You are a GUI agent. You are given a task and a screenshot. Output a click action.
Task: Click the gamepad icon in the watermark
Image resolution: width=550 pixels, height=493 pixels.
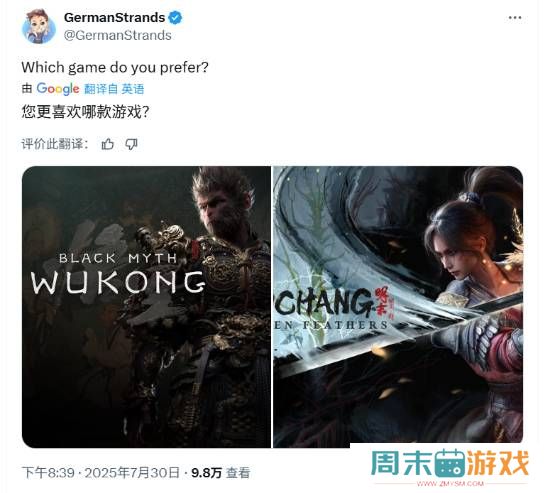pos(450,463)
